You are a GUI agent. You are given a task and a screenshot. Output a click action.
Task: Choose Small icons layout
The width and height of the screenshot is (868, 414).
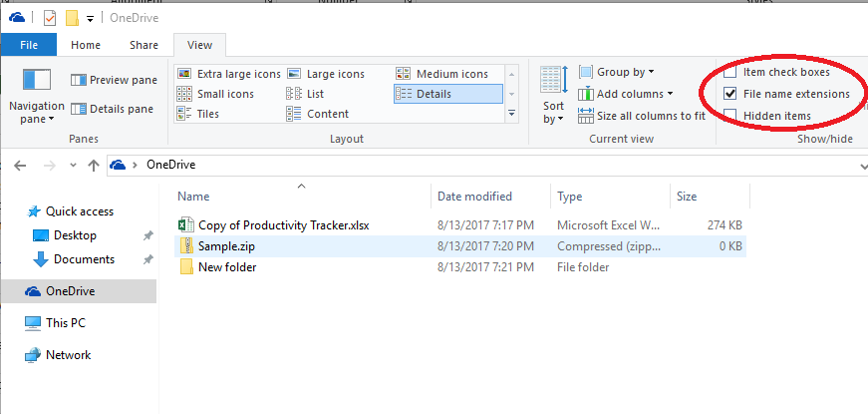[215, 94]
